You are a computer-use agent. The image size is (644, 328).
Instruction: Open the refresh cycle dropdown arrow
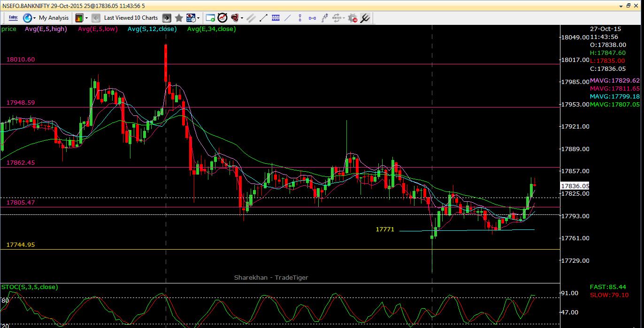coord(344,18)
